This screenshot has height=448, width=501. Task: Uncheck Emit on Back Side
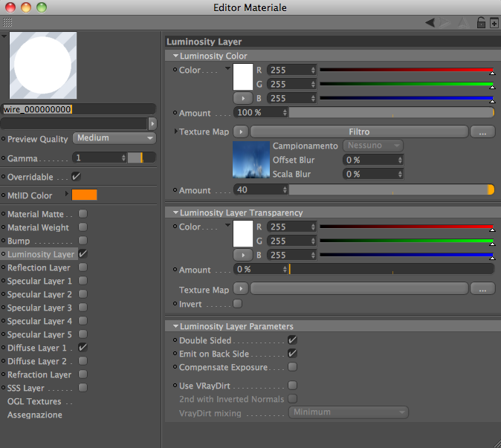tap(292, 353)
